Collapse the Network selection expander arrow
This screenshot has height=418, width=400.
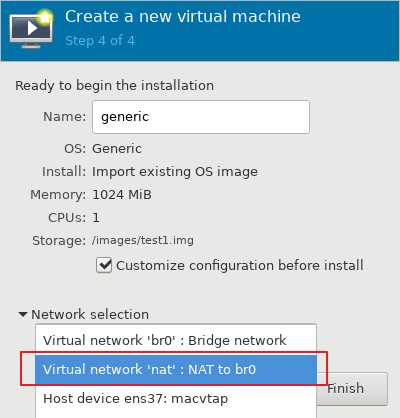coord(23,314)
